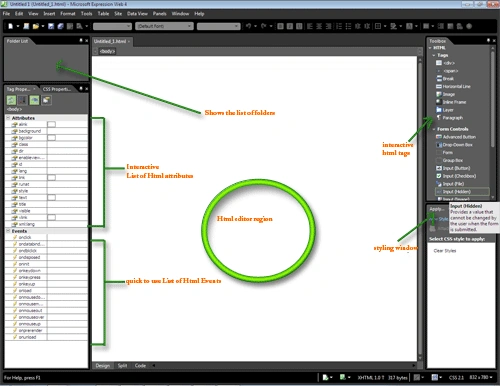Open the File menu
The image size is (500, 386).
(6, 14)
